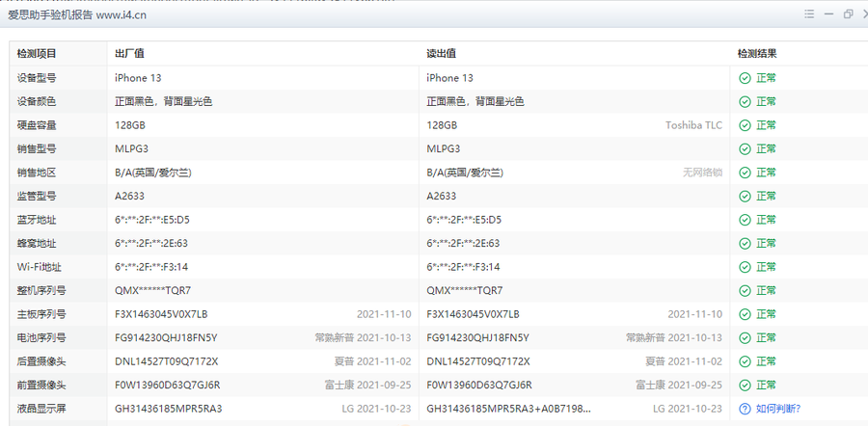868x426 pixels.
Task: Click factory value iPhone 13 in 出厂值 column
Action: (138, 78)
